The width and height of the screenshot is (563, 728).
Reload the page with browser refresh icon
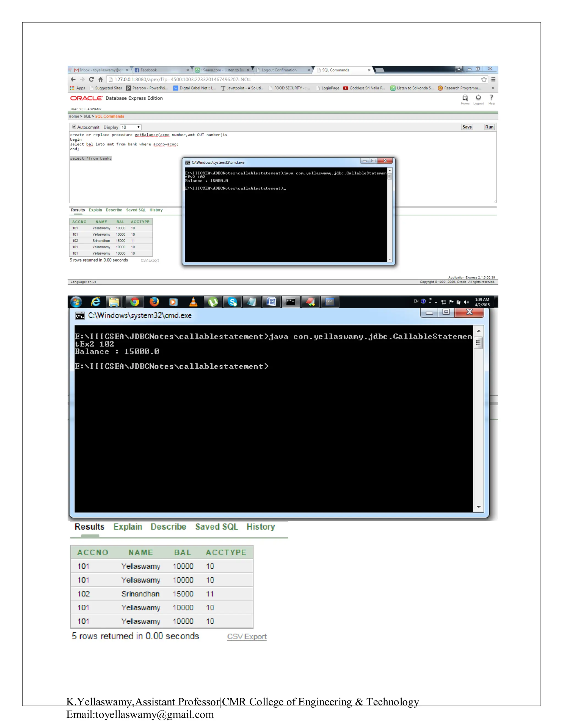(x=91, y=79)
